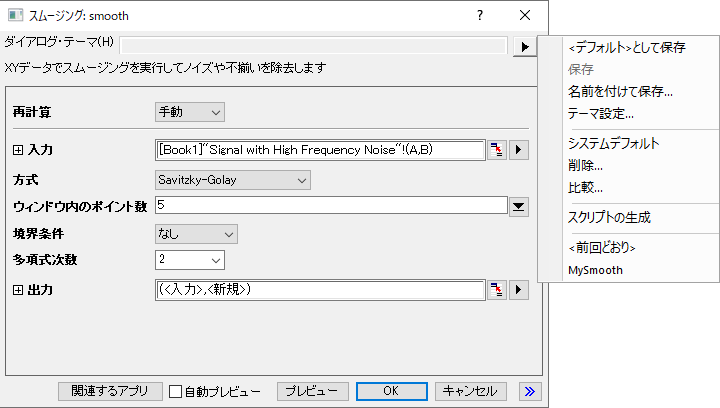Click the 関連するアプリ button
Screen dimensions: 720x408
click(x=110, y=391)
